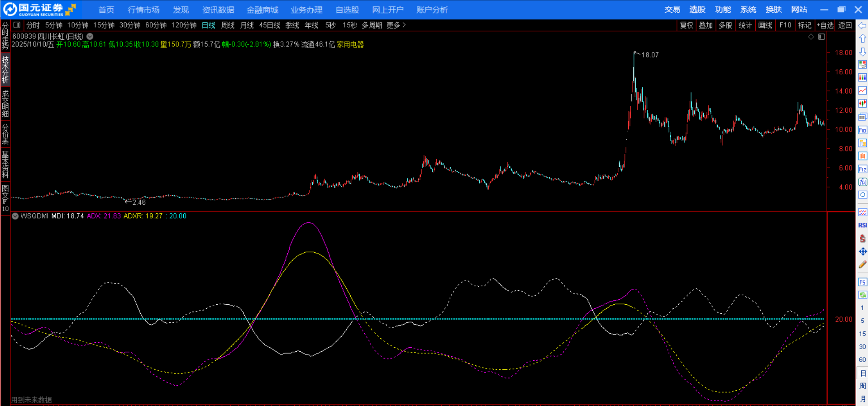Viewport: 868px width, 406px height.
Task: Click the back arrow icon in right sidebar
Action: (x=863, y=26)
